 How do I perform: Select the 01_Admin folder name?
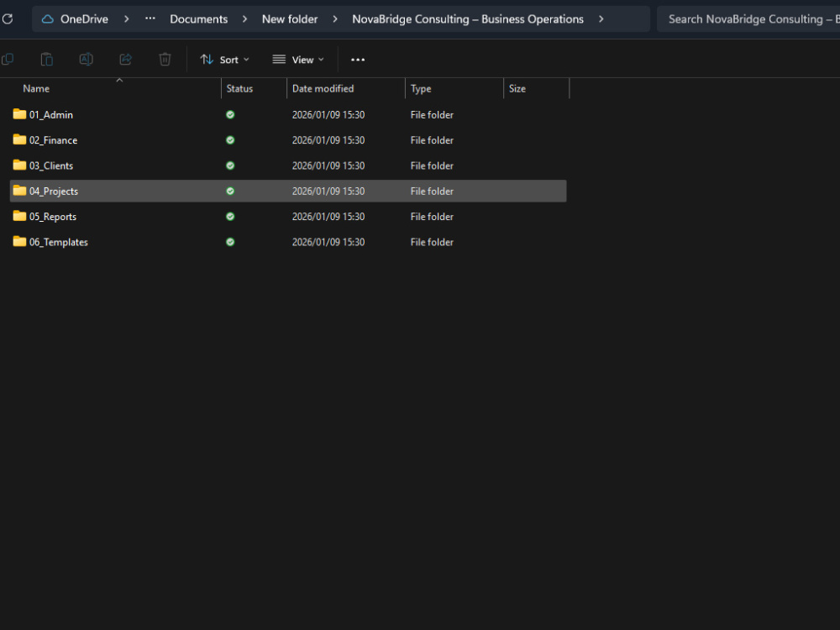point(51,114)
